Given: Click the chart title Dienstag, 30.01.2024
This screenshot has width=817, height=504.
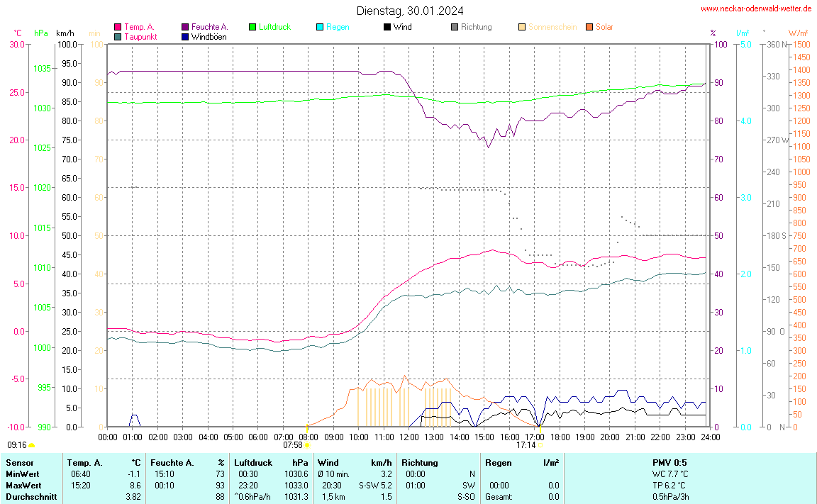Looking at the screenshot, I should (x=411, y=11).
